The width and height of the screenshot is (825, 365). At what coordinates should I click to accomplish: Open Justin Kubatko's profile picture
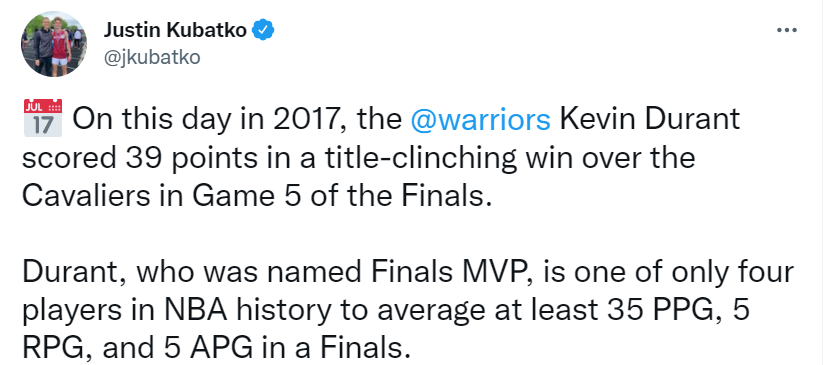[x=54, y=44]
